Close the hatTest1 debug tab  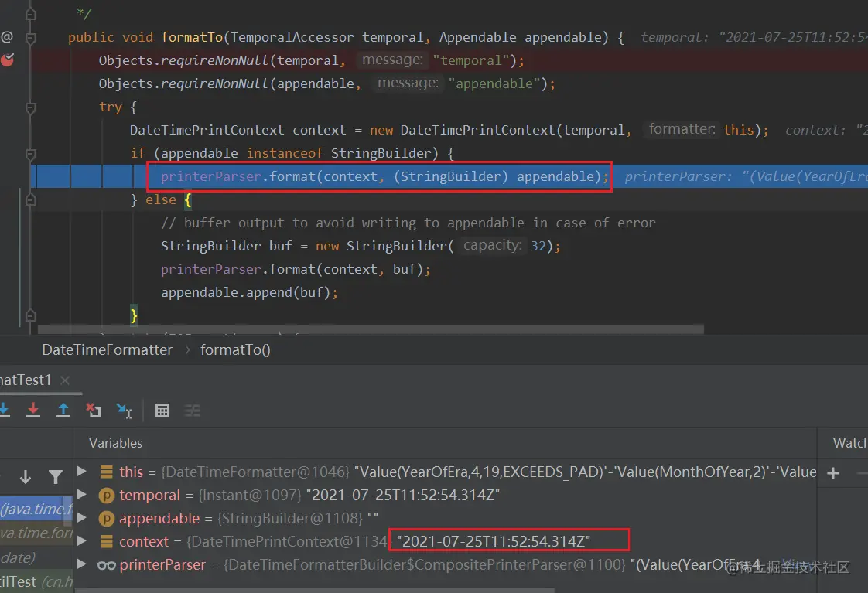tap(65, 380)
